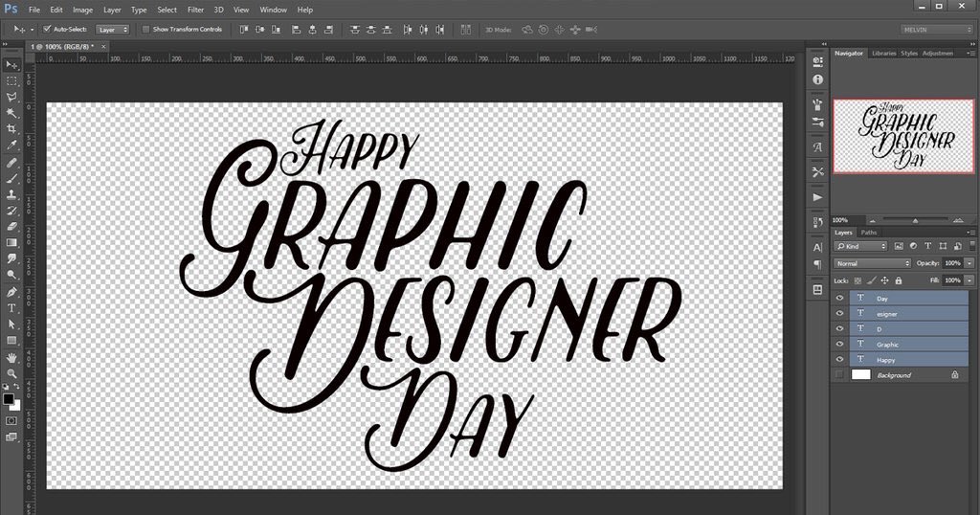This screenshot has width=980, height=515.
Task: Select the Move tool in the toolbox
Action: 11,65
